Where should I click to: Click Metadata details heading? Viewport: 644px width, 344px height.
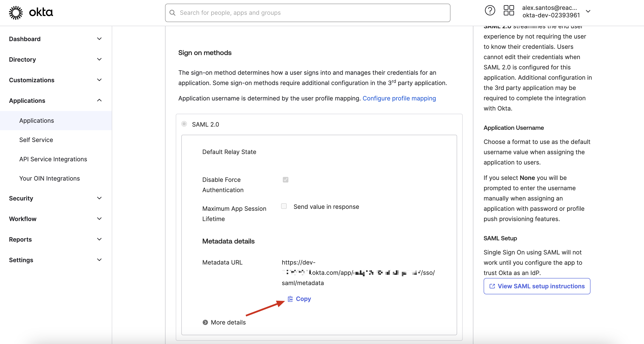click(x=228, y=241)
